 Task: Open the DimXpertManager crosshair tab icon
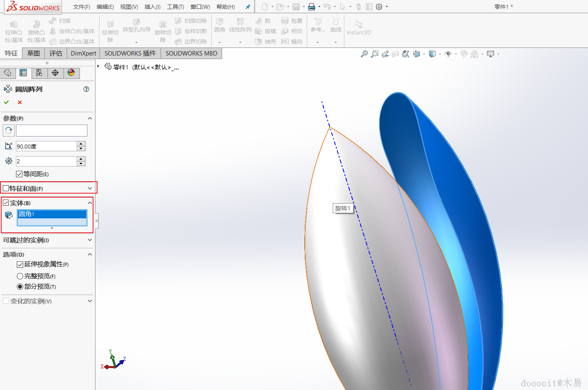pyautogui.click(x=55, y=73)
